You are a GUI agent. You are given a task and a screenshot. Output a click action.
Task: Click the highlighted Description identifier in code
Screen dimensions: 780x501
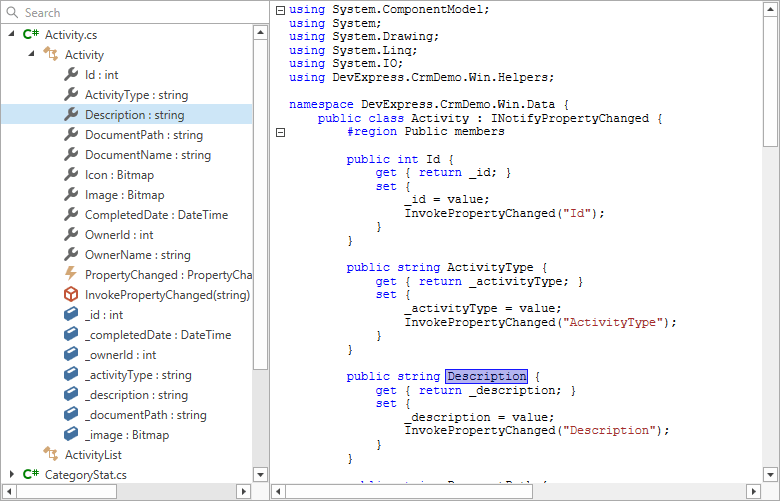coord(486,376)
